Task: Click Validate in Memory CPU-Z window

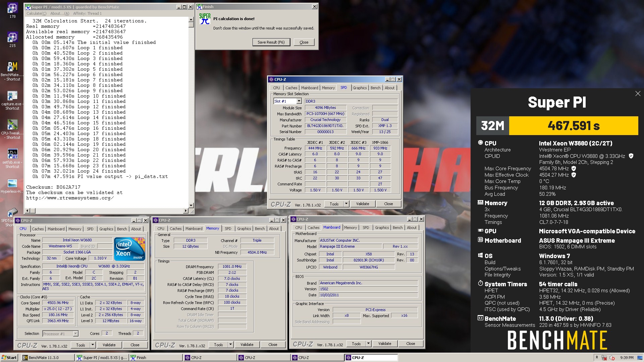Action: point(247,345)
